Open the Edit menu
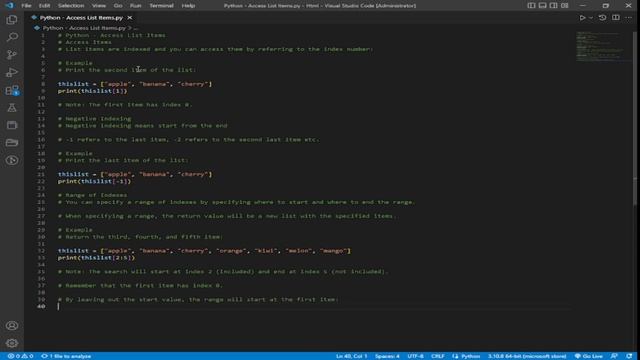Image resolution: width=640 pixels, height=360 pixels. (x=44, y=5)
